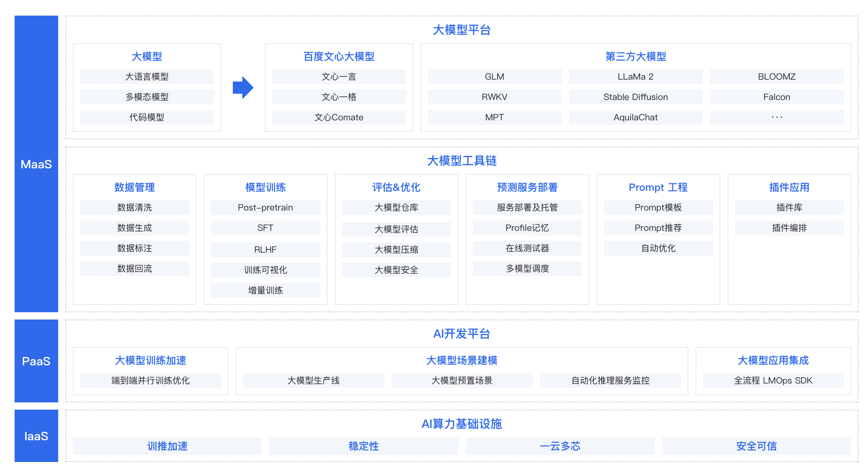The height and width of the screenshot is (466, 868).
Task: Click 数据生成 item
Action: click(x=135, y=228)
